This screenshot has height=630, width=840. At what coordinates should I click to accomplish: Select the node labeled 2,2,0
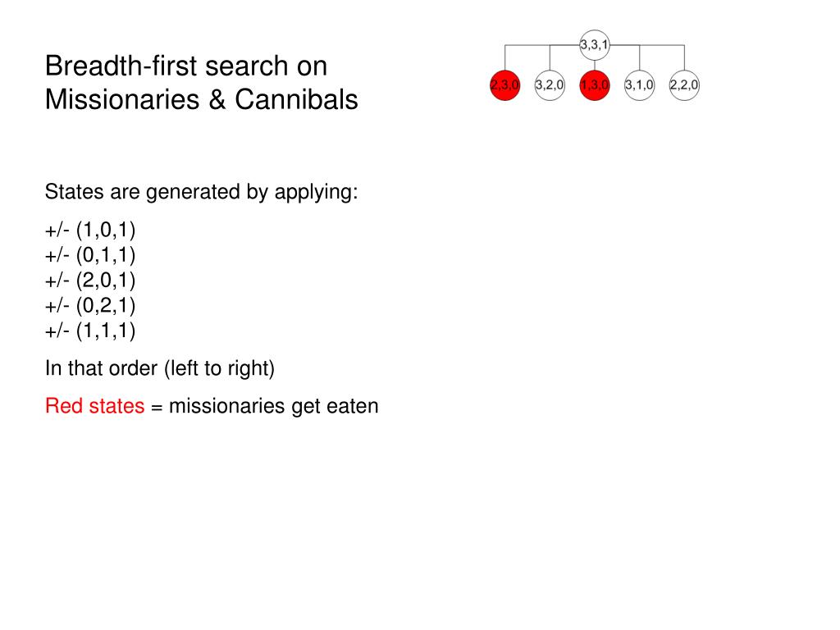(x=684, y=84)
